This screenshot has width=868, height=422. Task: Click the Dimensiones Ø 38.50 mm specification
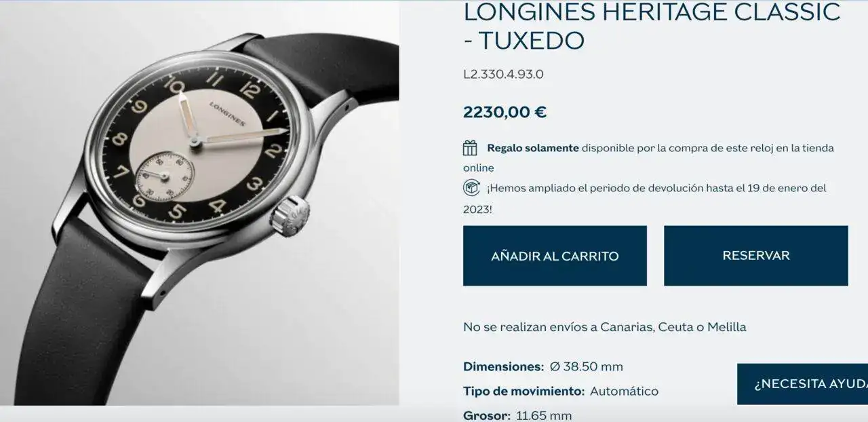coord(543,367)
